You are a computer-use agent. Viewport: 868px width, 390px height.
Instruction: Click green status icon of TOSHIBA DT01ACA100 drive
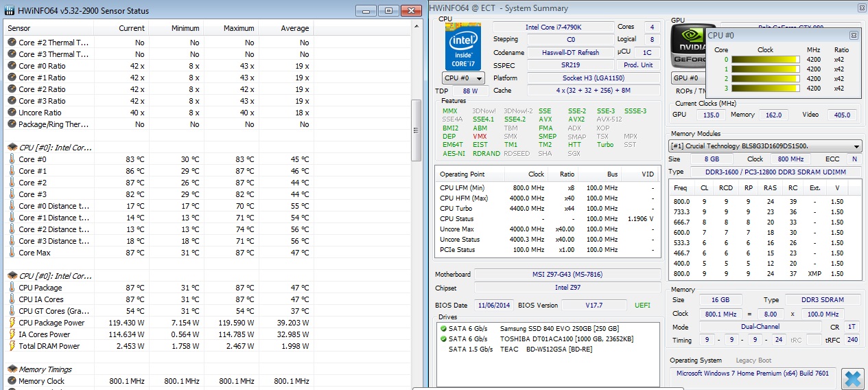coord(443,339)
